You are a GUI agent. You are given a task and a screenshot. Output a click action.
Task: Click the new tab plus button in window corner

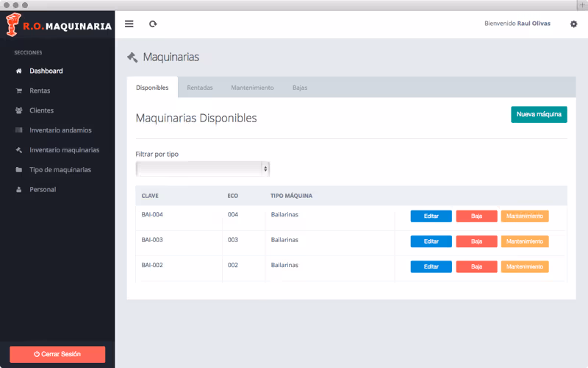pyautogui.click(x=582, y=5)
